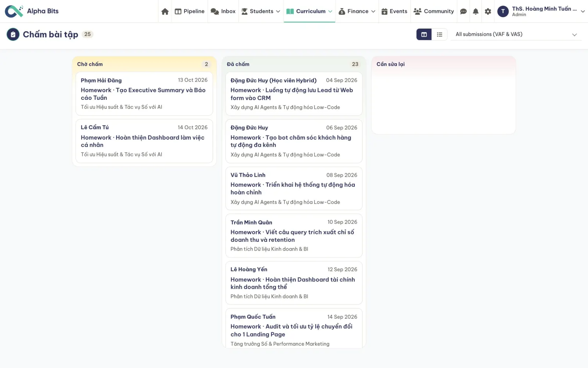Open the Pipeline tab
Screen dimensions: 588x368
190,11
